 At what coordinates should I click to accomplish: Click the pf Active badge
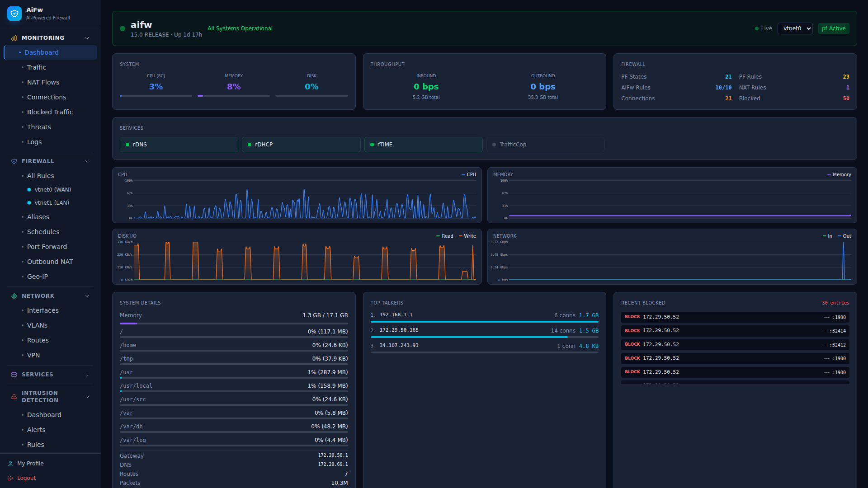834,28
